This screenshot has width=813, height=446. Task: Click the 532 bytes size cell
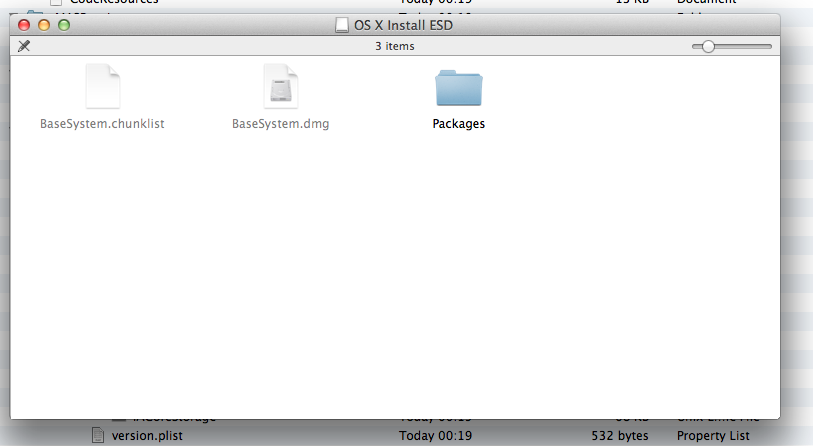coord(620,436)
